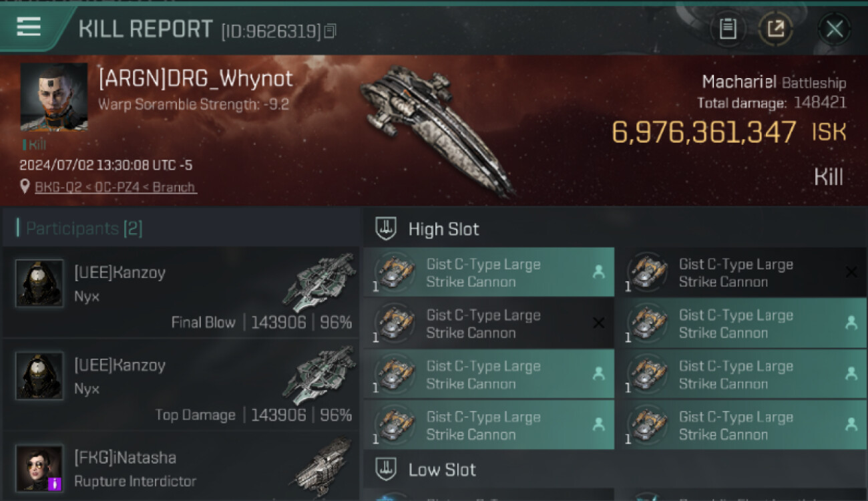Click iNatasha pilot portrait

(x=39, y=468)
